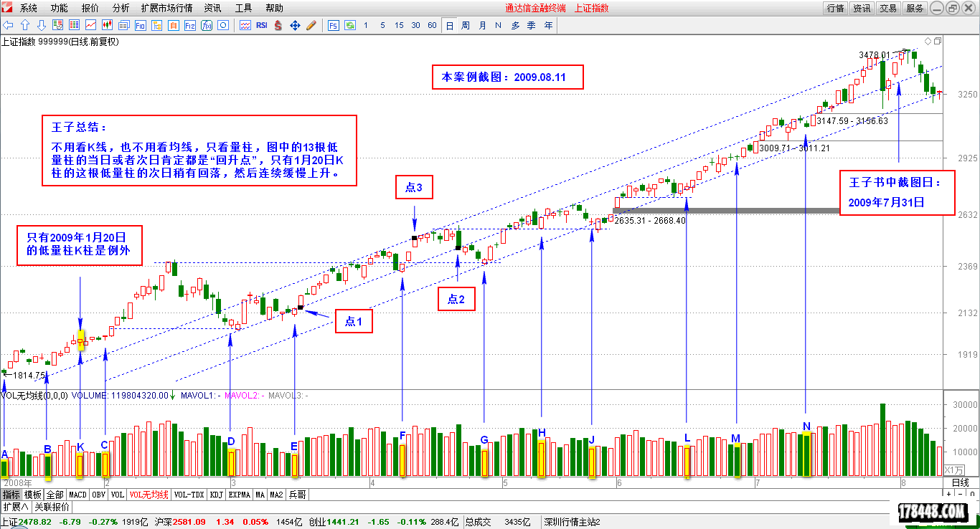Screen dimensions: 980x529
Task: Click the up arrow toolbar icon
Action: pyautogui.click(x=25, y=25)
